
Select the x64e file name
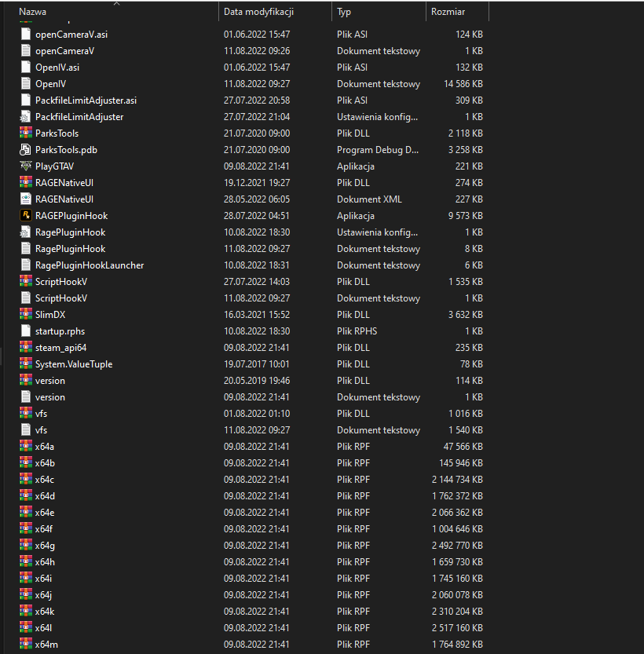(x=45, y=512)
